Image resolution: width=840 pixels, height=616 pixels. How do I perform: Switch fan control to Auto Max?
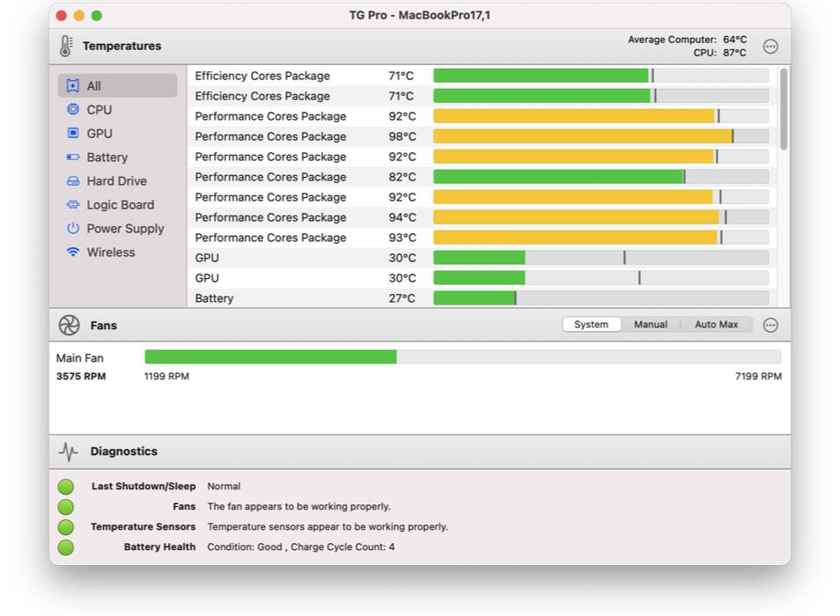click(716, 325)
